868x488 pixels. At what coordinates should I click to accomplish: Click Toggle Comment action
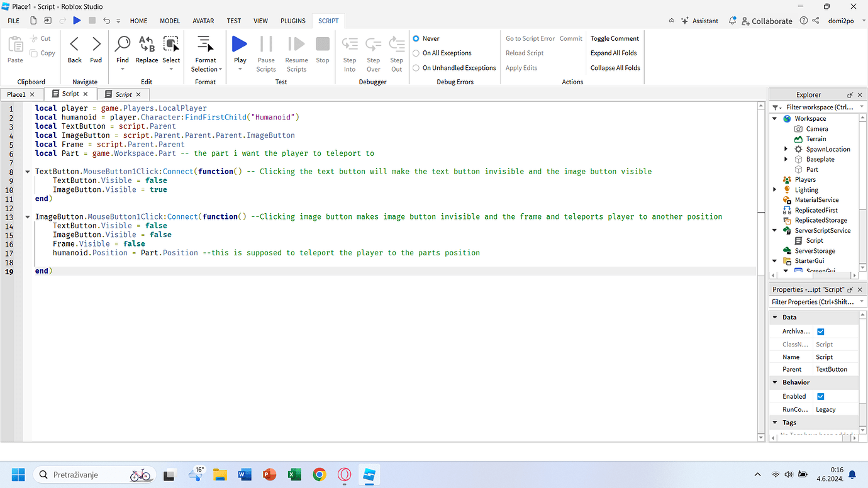[x=615, y=38]
